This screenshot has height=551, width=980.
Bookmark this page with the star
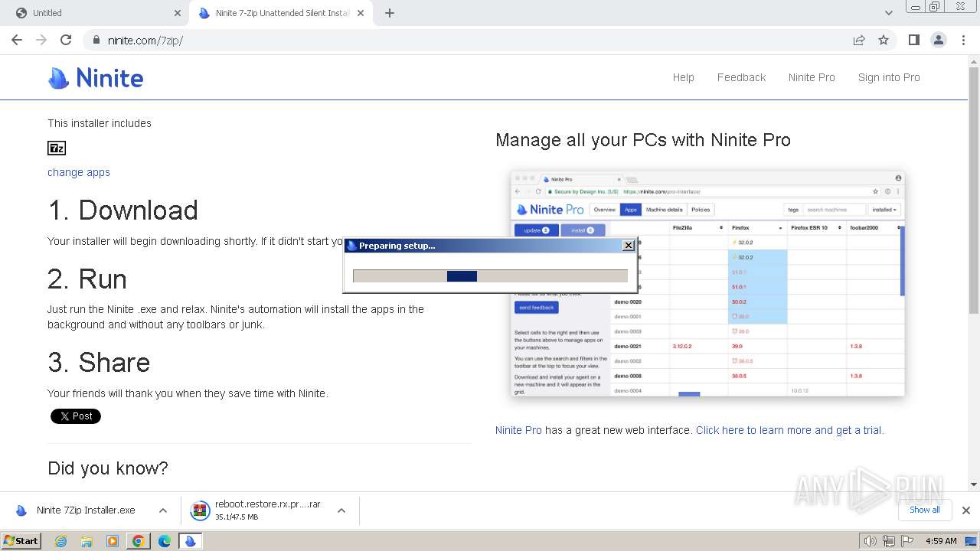[x=884, y=40]
